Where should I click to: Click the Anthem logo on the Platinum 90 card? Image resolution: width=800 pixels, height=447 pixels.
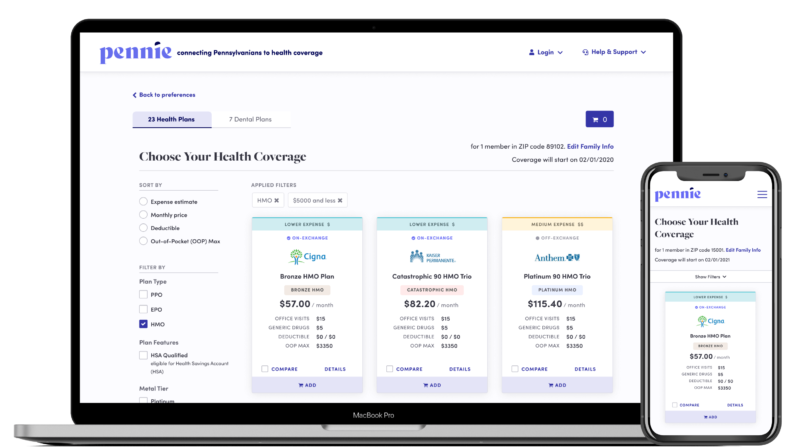[x=557, y=258]
